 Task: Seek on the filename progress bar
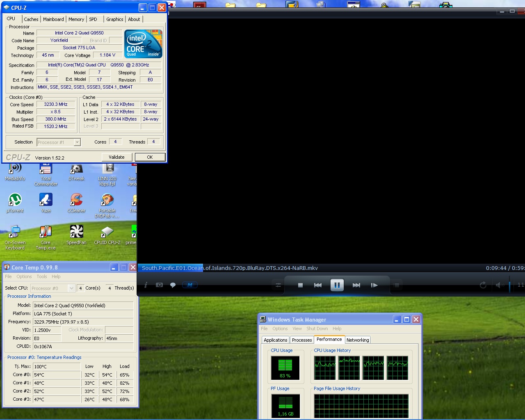click(x=331, y=268)
